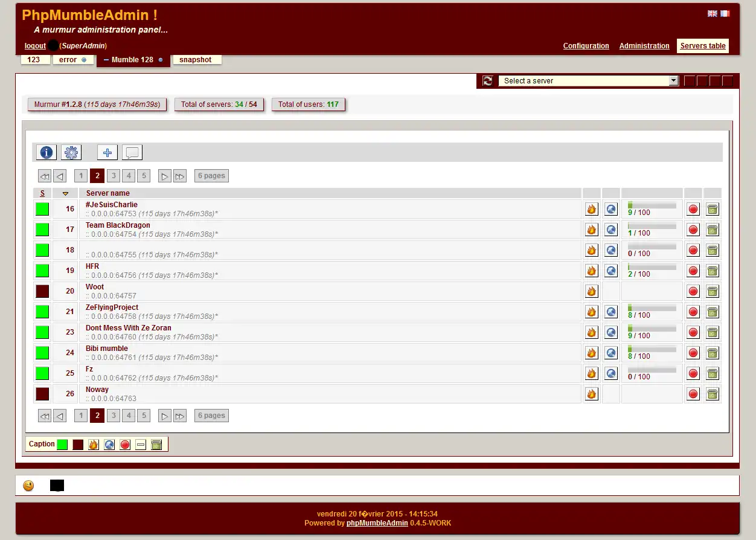Image resolution: width=756 pixels, height=540 pixels.
Task: Go to page 3 in top pagination
Action: (x=113, y=176)
